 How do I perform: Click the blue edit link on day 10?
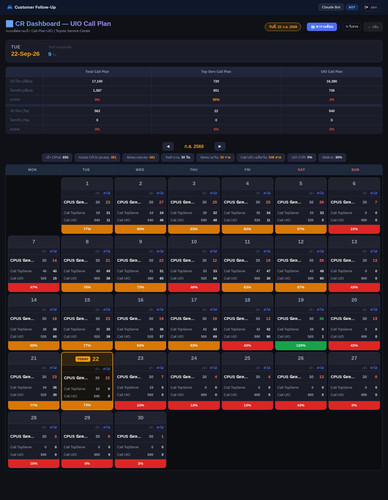tap(213, 251)
